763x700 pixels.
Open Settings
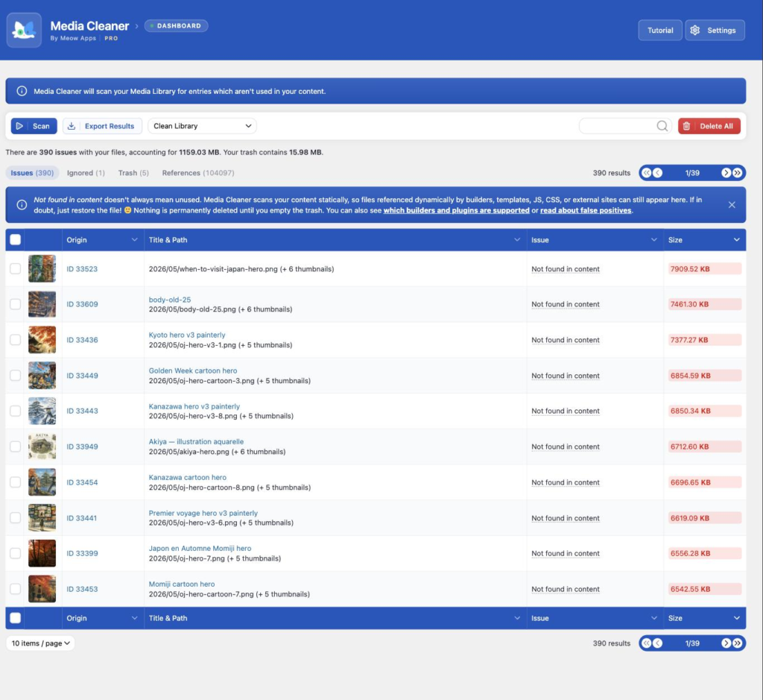pos(715,30)
